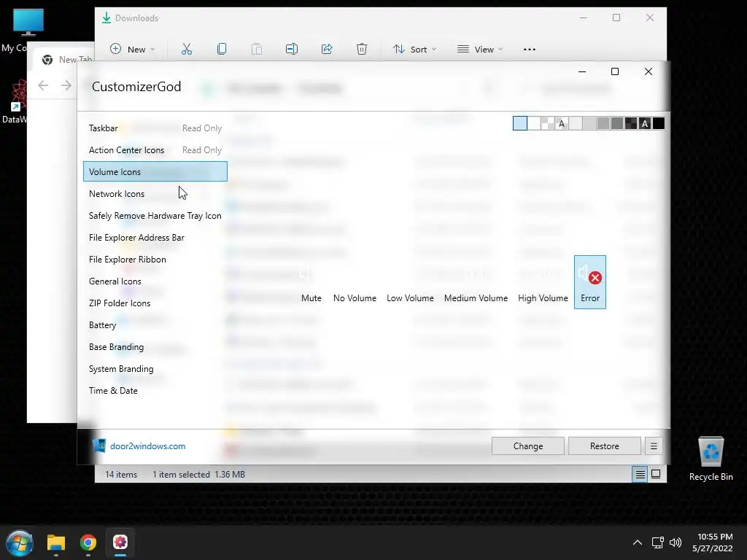Switch Downloads to large thumbnails view

coord(656,474)
